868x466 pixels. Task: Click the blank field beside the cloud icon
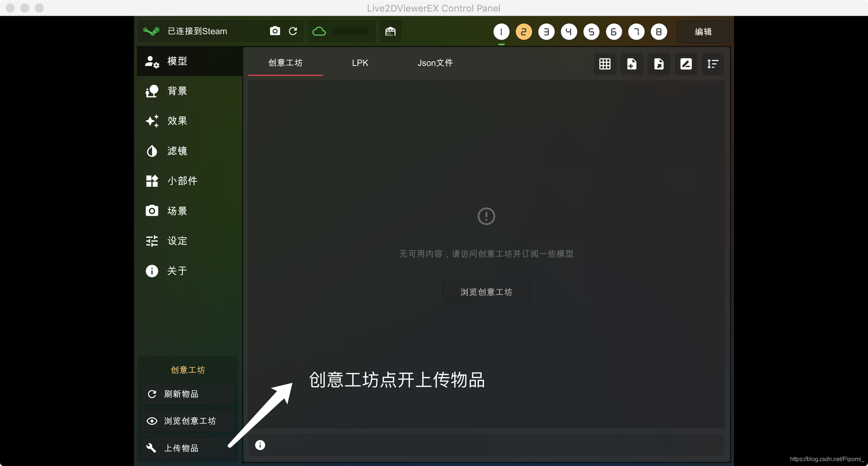click(x=350, y=31)
